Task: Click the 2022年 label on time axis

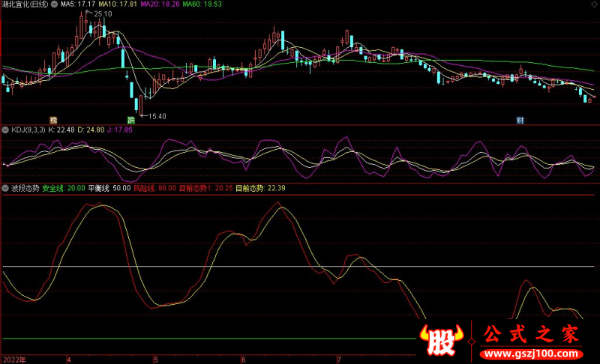Action: tap(14, 360)
